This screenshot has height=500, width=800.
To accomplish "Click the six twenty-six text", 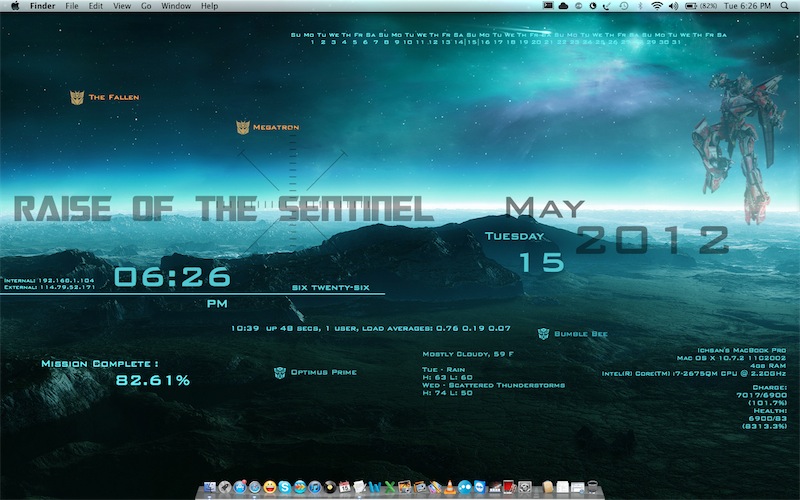I will pos(331,287).
